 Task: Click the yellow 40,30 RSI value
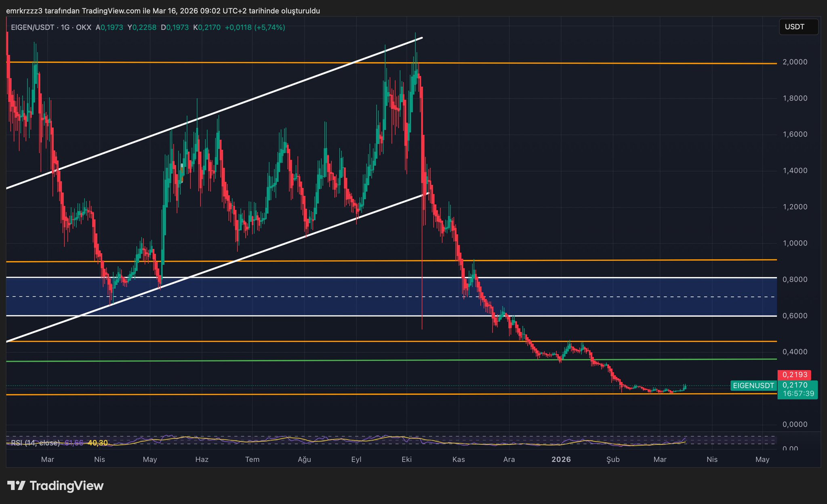98,443
